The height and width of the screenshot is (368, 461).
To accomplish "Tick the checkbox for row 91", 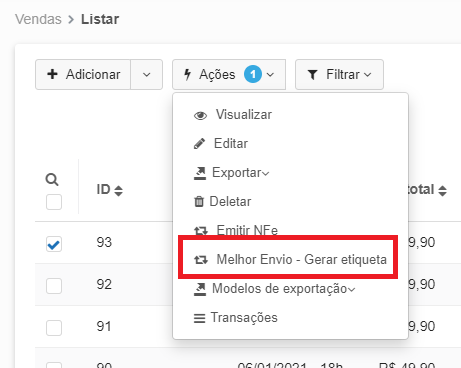I will point(54,328).
